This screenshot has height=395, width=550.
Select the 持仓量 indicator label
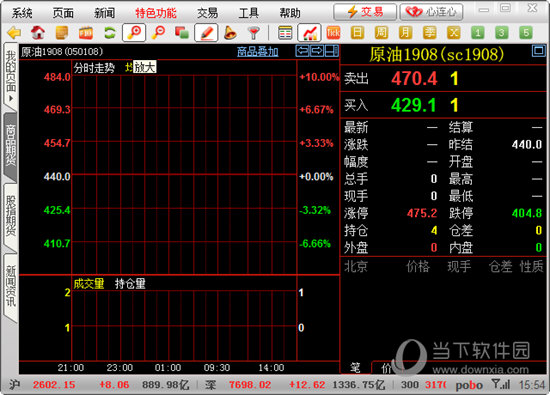click(130, 284)
